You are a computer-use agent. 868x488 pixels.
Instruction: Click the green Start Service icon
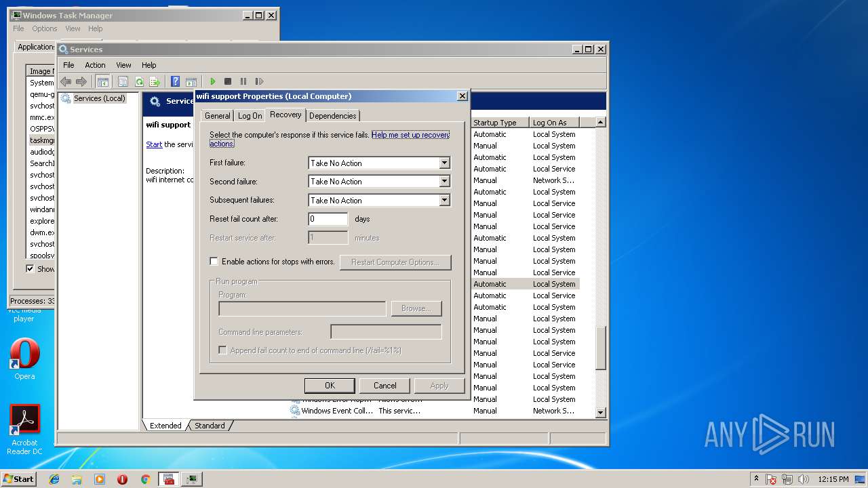(212, 81)
